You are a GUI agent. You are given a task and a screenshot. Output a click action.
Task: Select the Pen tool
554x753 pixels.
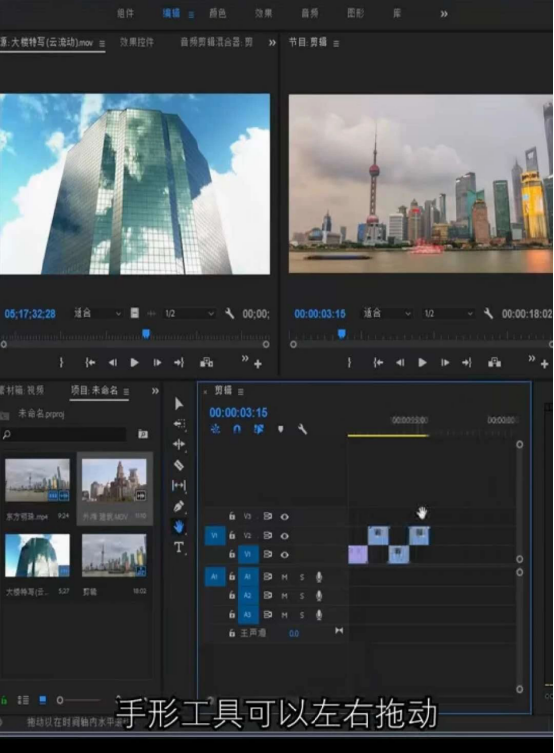(179, 506)
